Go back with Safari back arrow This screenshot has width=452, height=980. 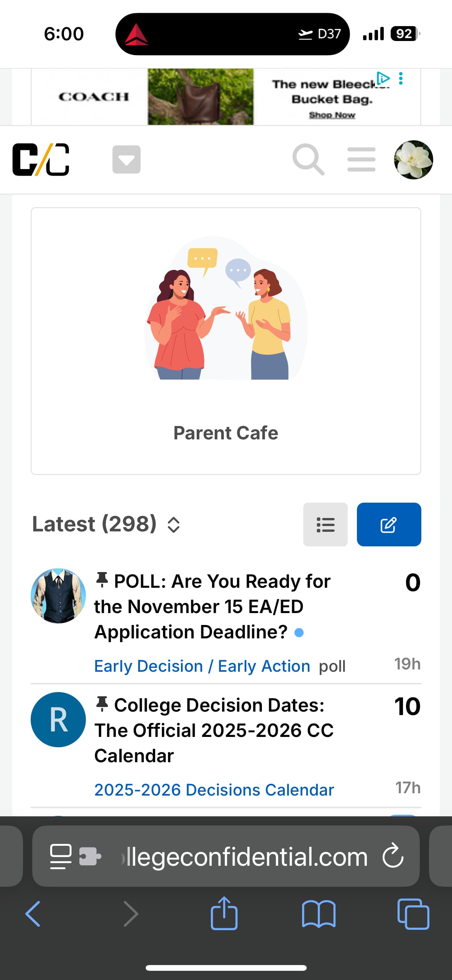pos(33,914)
